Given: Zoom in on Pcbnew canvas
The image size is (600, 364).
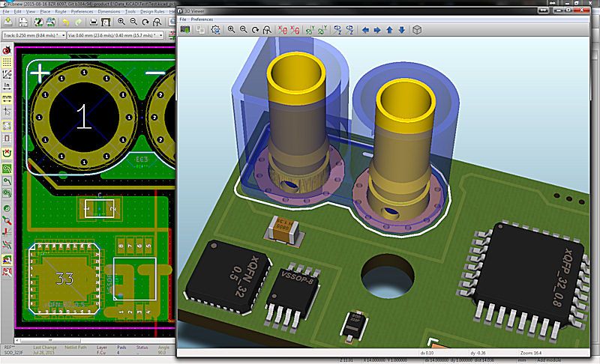Looking at the screenshot, I should tap(121, 22).
